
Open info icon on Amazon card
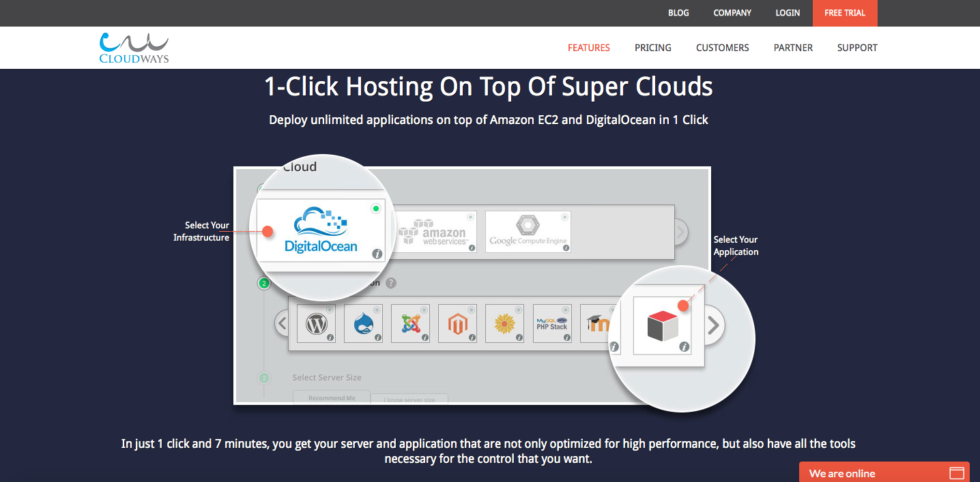pos(472,248)
